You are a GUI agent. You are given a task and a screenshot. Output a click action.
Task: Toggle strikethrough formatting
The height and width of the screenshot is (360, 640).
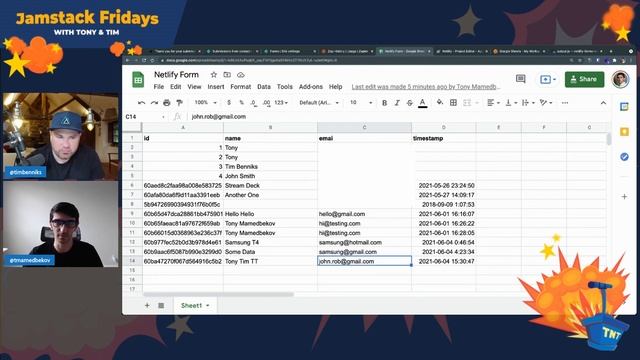pos(409,103)
